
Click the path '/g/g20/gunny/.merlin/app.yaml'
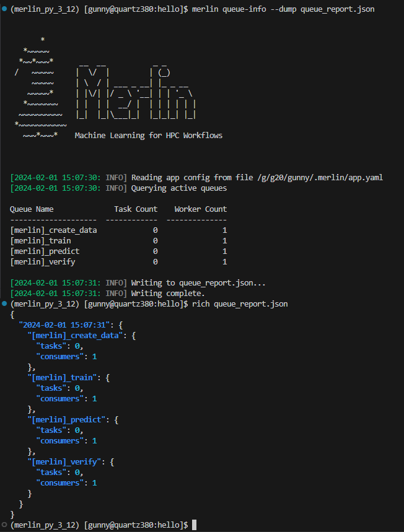click(x=320, y=178)
